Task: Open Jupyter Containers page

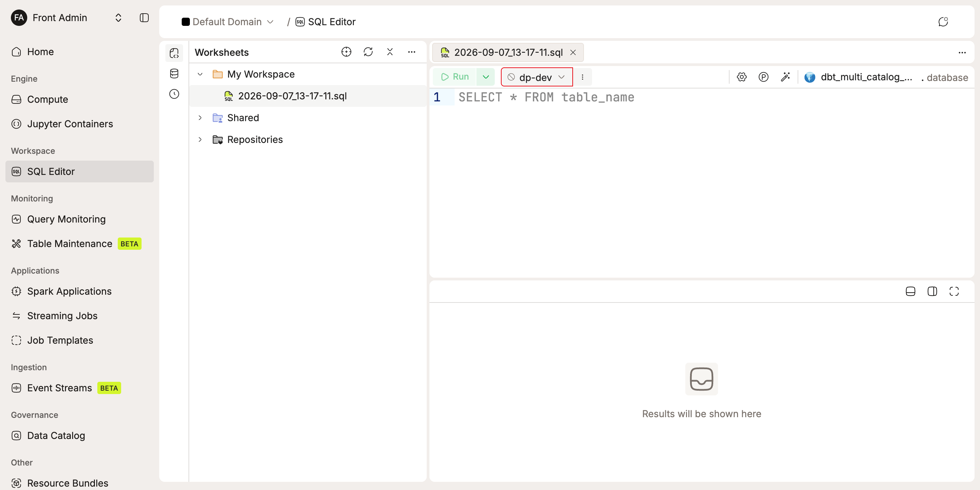Action: [80, 124]
